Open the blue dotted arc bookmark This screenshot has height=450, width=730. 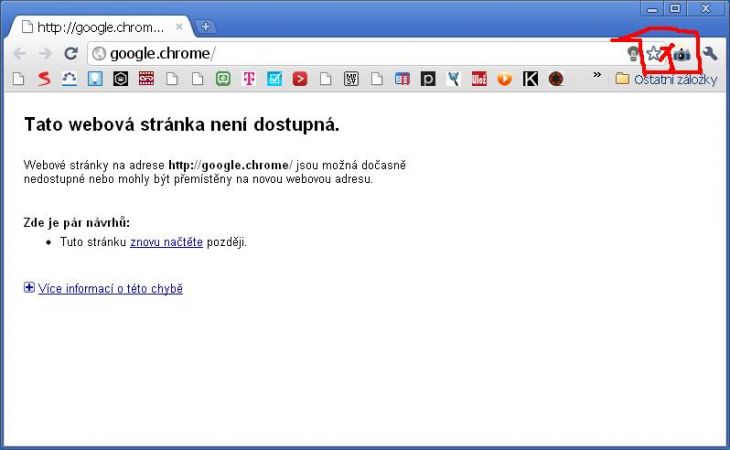point(69,79)
